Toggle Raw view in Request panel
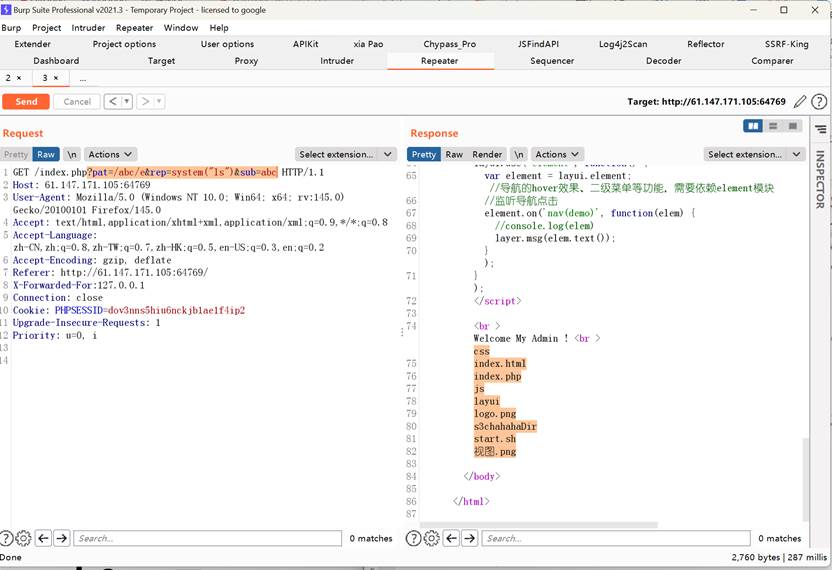 [46, 154]
